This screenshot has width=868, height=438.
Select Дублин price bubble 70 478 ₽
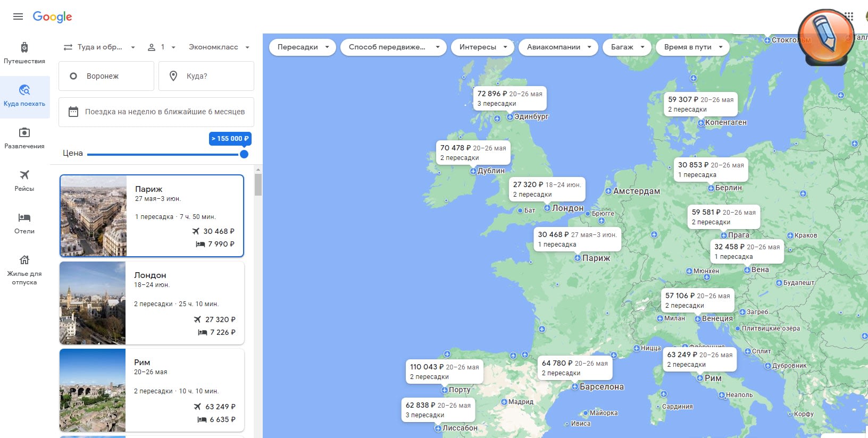click(473, 153)
